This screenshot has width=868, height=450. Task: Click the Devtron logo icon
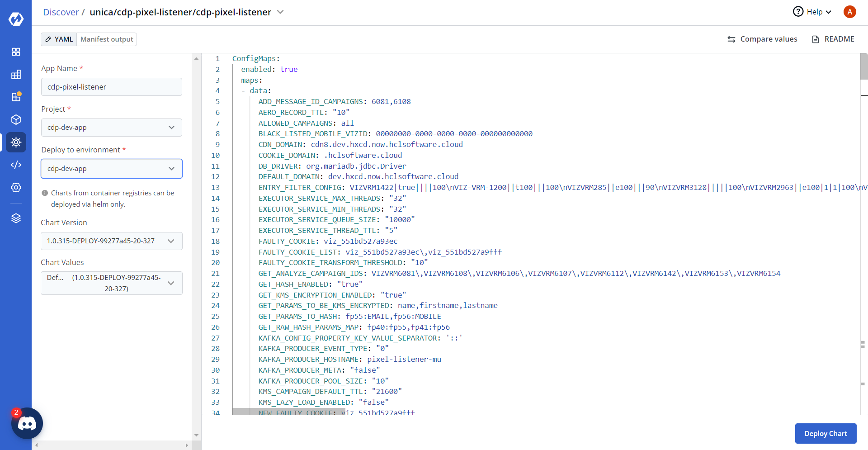[16, 19]
